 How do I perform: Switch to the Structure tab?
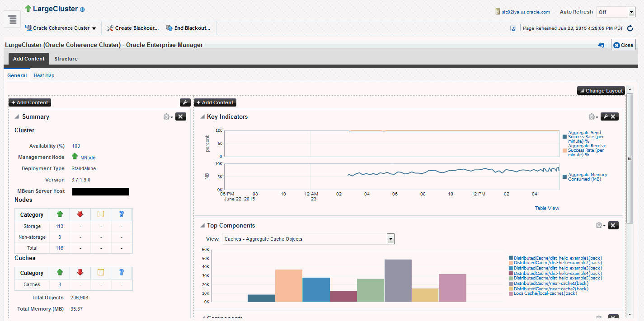pyautogui.click(x=66, y=59)
